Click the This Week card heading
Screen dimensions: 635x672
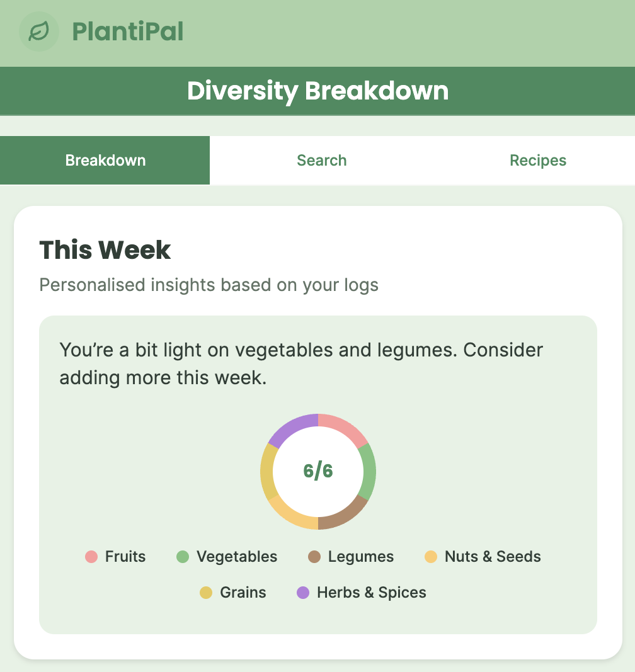point(105,250)
